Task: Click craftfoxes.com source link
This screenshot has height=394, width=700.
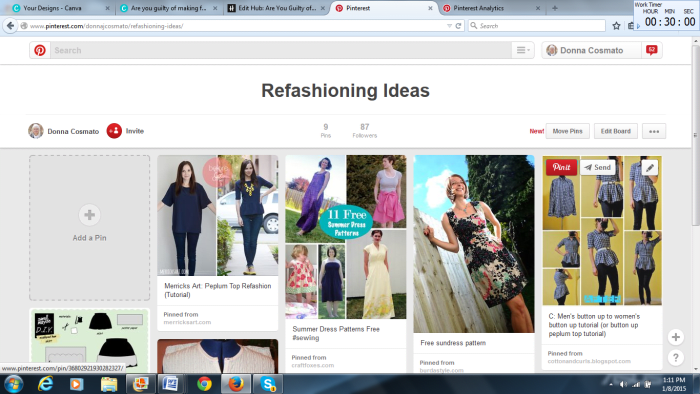Action: pyautogui.click(x=312, y=365)
